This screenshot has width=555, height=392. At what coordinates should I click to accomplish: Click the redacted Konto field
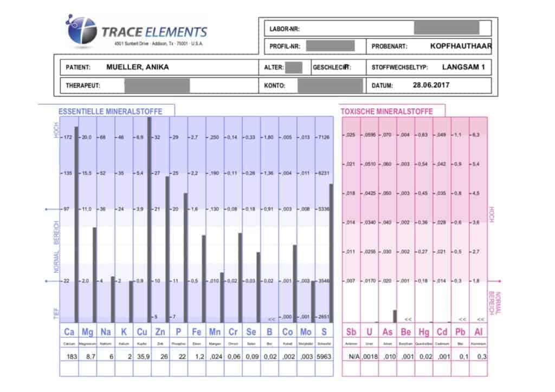(x=330, y=86)
